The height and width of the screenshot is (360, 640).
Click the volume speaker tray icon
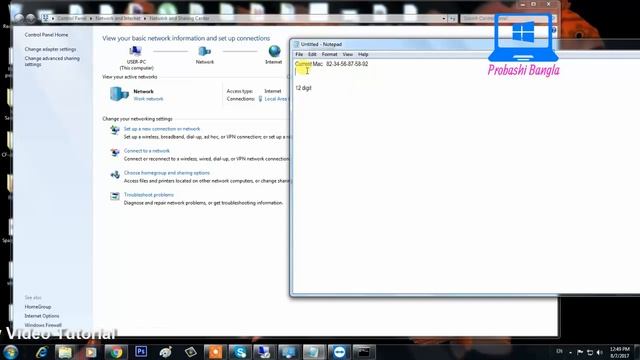(x=599, y=352)
